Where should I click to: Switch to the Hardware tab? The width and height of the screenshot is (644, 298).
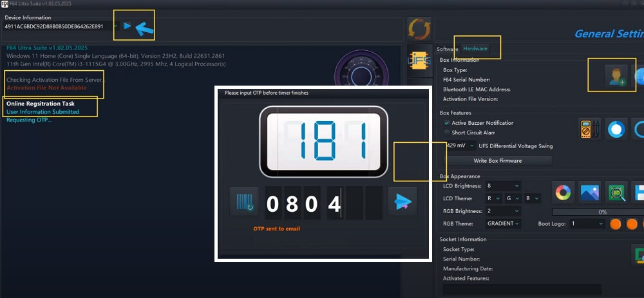(475, 49)
